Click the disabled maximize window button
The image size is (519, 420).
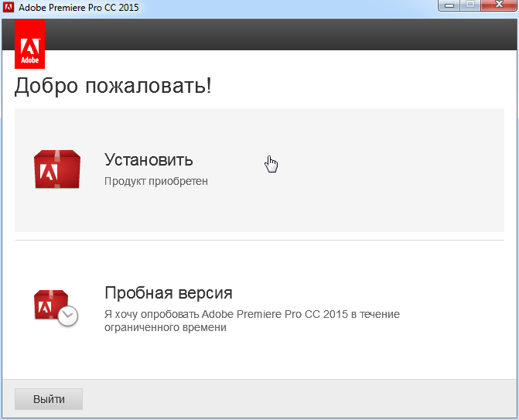[x=469, y=7]
